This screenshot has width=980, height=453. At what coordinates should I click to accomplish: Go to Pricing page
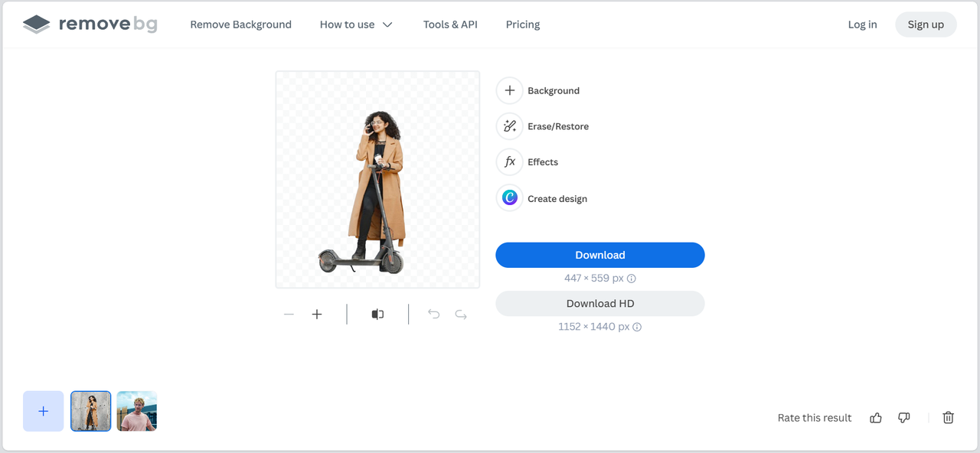point(523,24)
